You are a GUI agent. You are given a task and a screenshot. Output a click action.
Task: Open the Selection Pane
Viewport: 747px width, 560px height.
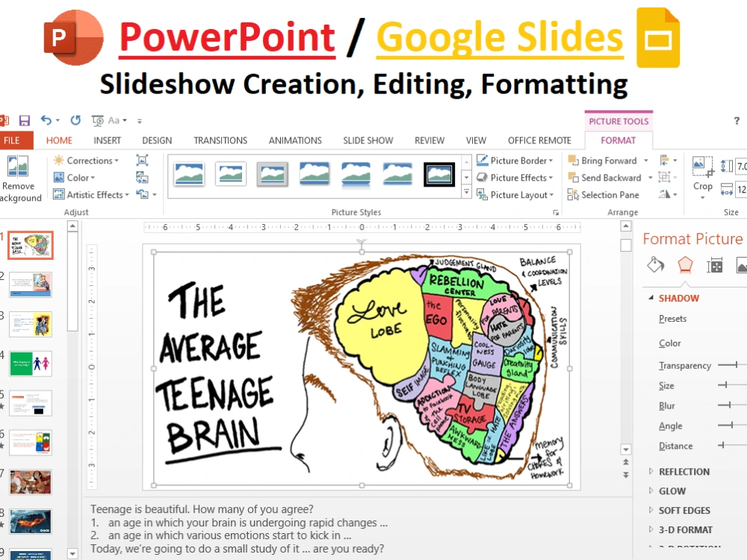point(603,195)
